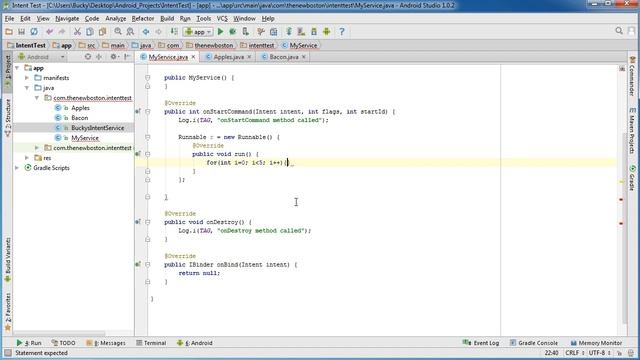The height and width of the screenshot is (360, 640).
Task: Open the Android project view dropdown
Action: (x=41, y=57)
